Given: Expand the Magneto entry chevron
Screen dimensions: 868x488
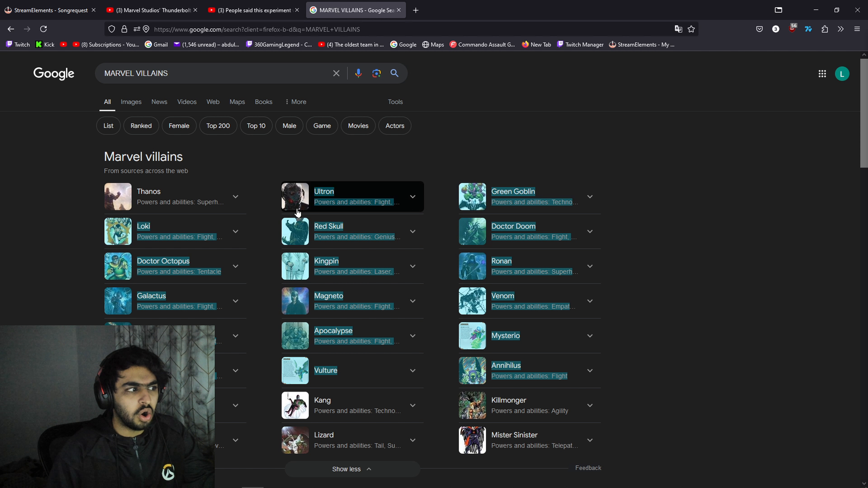Looking at the screenshot, I should click(x=413, y=301).
